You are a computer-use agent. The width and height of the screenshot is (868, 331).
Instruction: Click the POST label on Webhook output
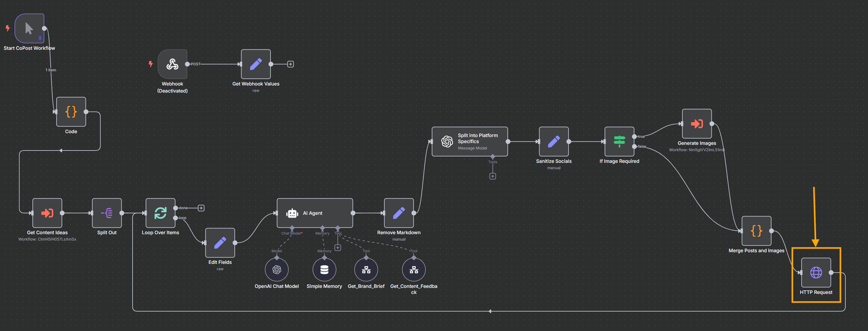pos(196,64)
